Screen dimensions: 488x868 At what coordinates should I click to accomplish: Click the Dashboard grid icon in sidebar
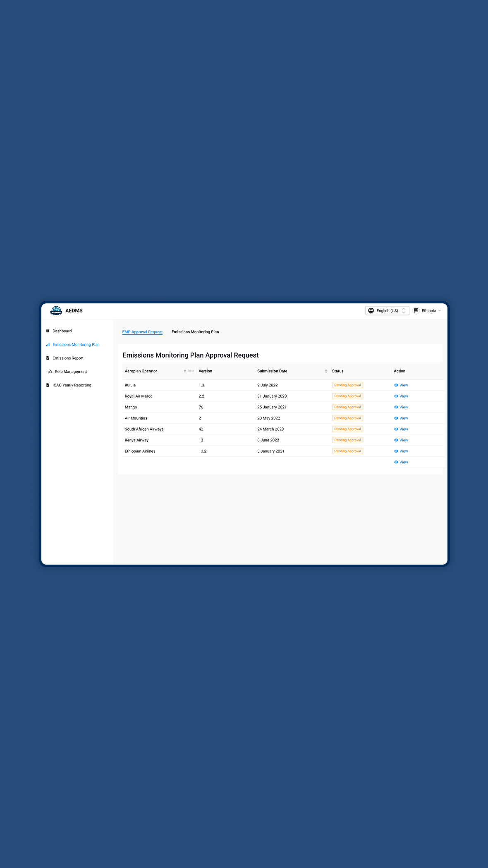pos(48,331)
